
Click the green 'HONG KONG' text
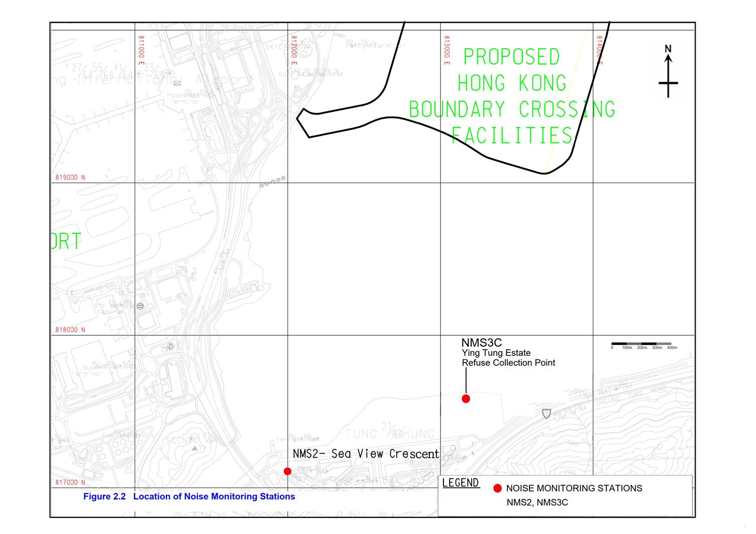511,83
